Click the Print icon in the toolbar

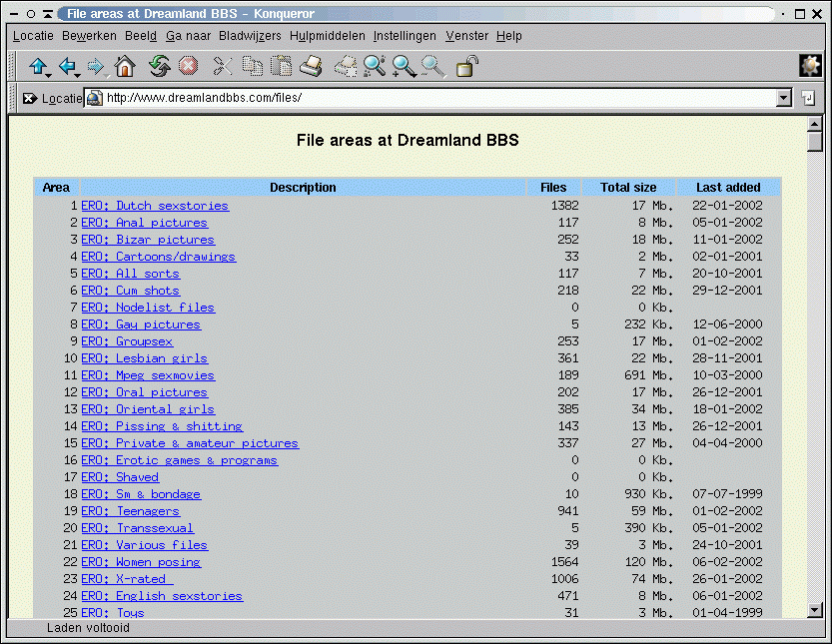pos(312,67)
